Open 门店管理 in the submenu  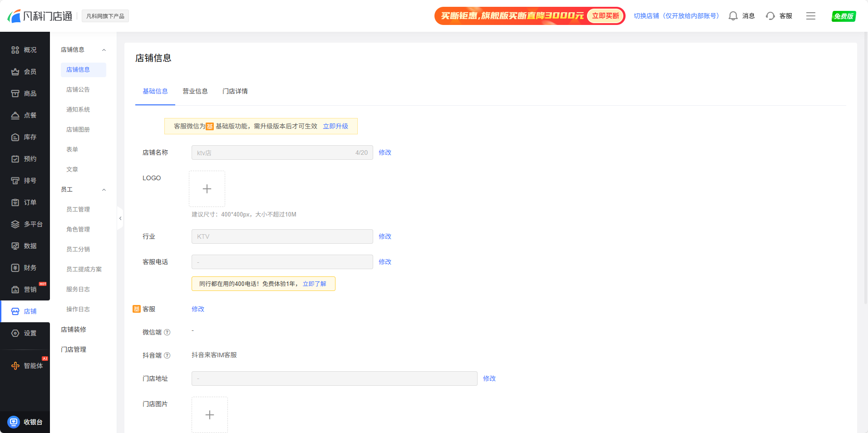(x=74, y=349)
